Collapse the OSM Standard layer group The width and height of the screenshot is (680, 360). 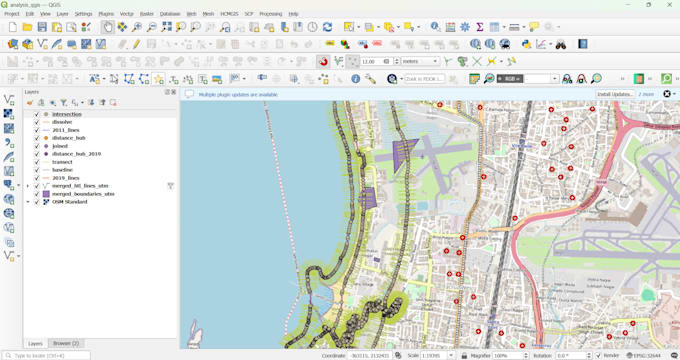[28, 202]
